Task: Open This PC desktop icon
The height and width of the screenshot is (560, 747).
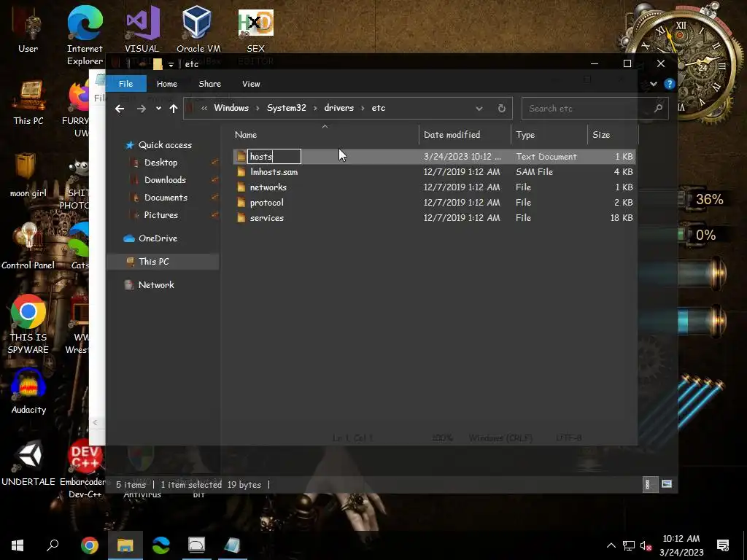Action: pos(28,104)
